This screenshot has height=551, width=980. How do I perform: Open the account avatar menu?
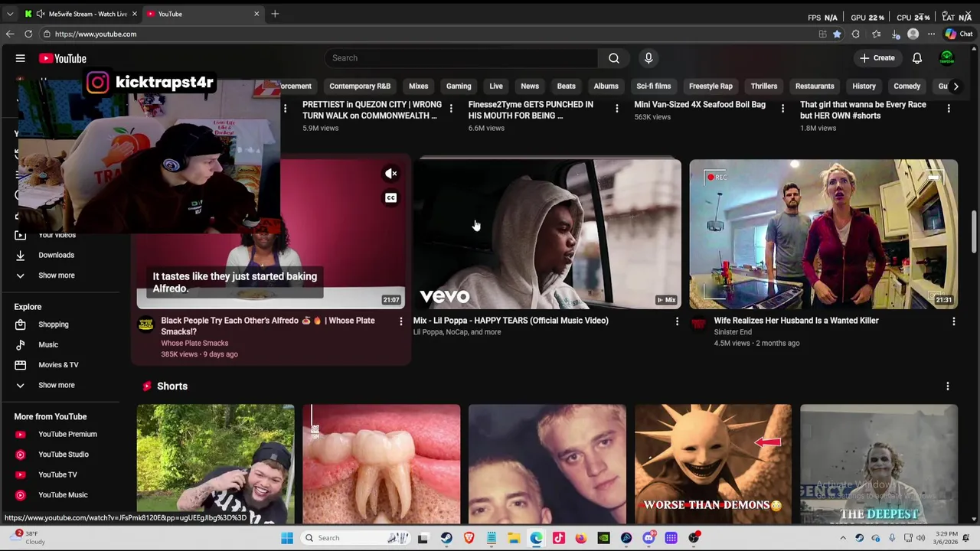click(x=947, y=58)
